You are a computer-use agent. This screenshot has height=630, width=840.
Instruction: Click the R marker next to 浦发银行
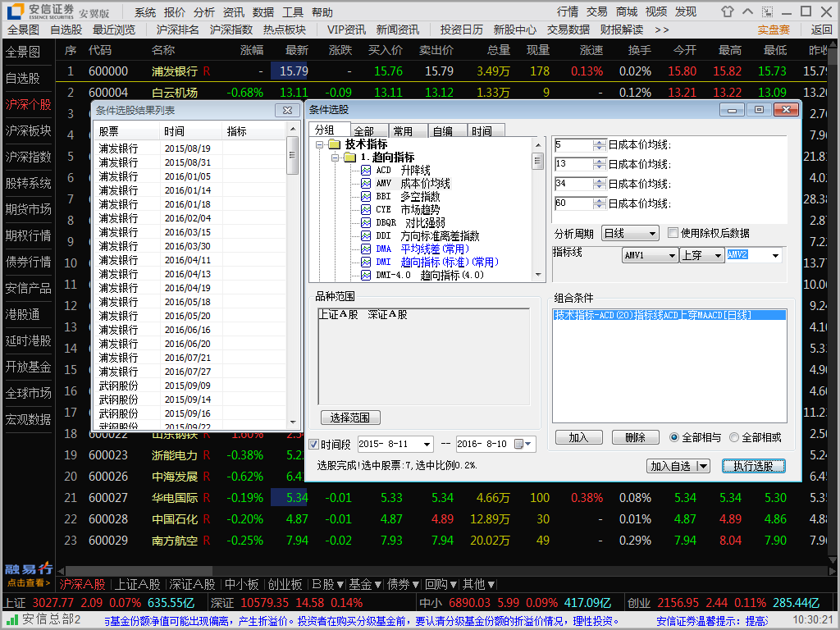207,71
